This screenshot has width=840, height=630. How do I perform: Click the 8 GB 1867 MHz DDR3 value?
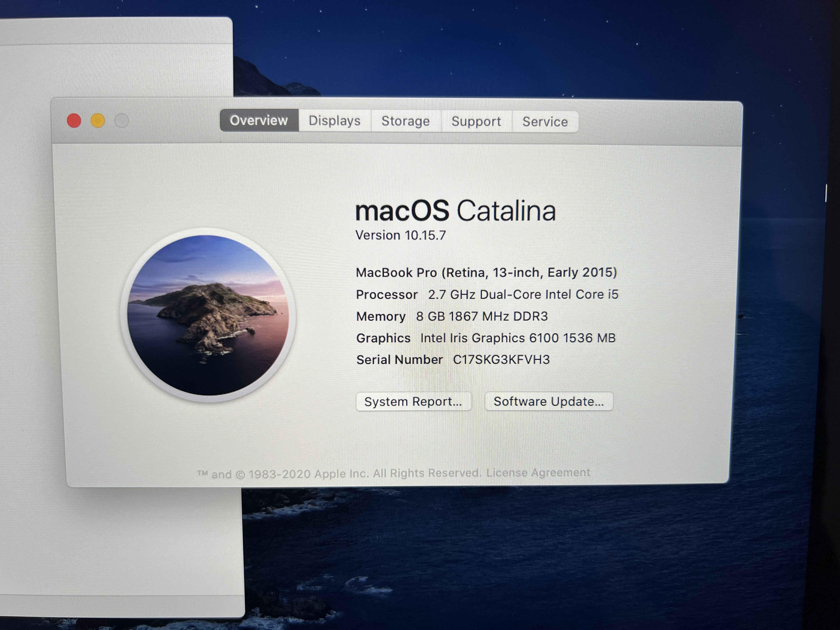click(x=482, y=316)
